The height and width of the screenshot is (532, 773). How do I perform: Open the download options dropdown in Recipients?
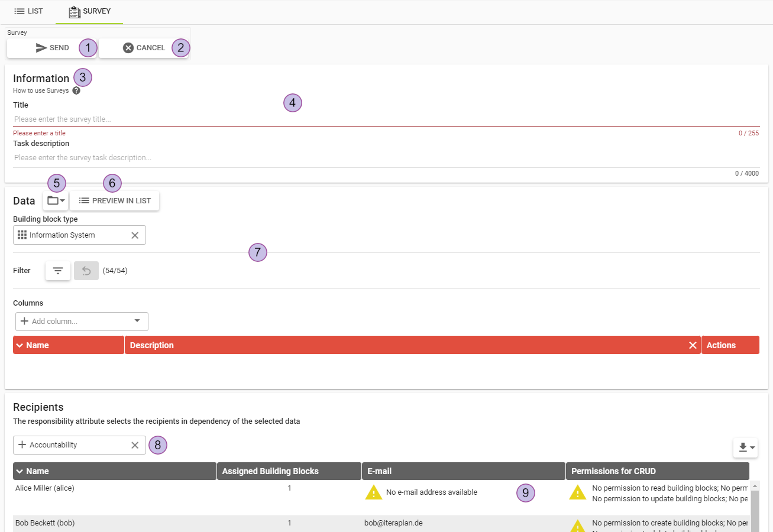pos(745,448)
